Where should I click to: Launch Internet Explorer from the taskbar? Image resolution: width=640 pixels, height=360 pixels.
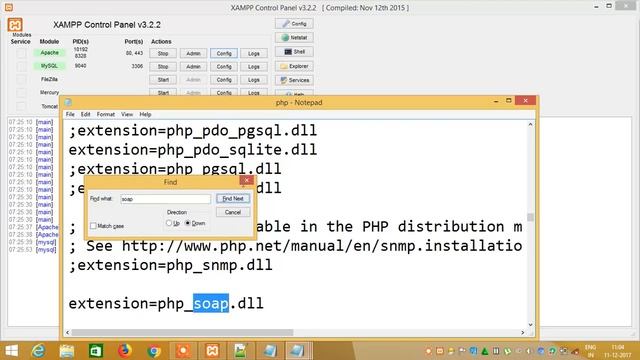(38, 351)
